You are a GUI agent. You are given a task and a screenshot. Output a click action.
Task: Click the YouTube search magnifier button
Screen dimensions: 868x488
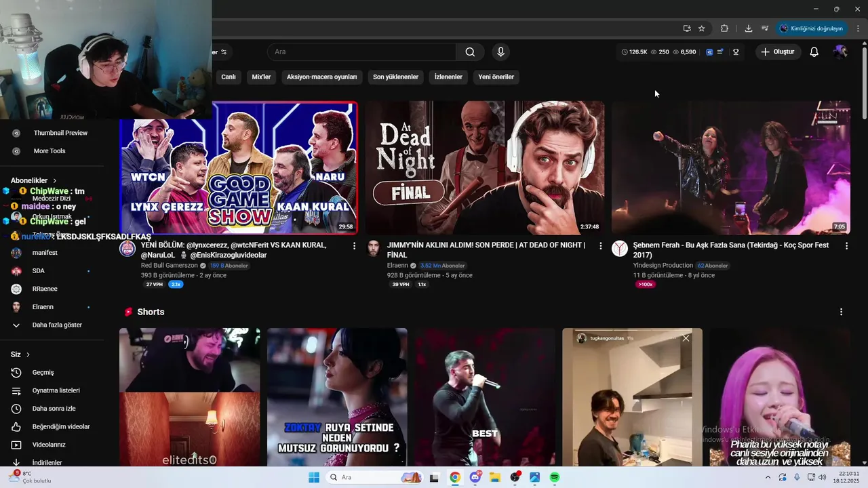470,52
